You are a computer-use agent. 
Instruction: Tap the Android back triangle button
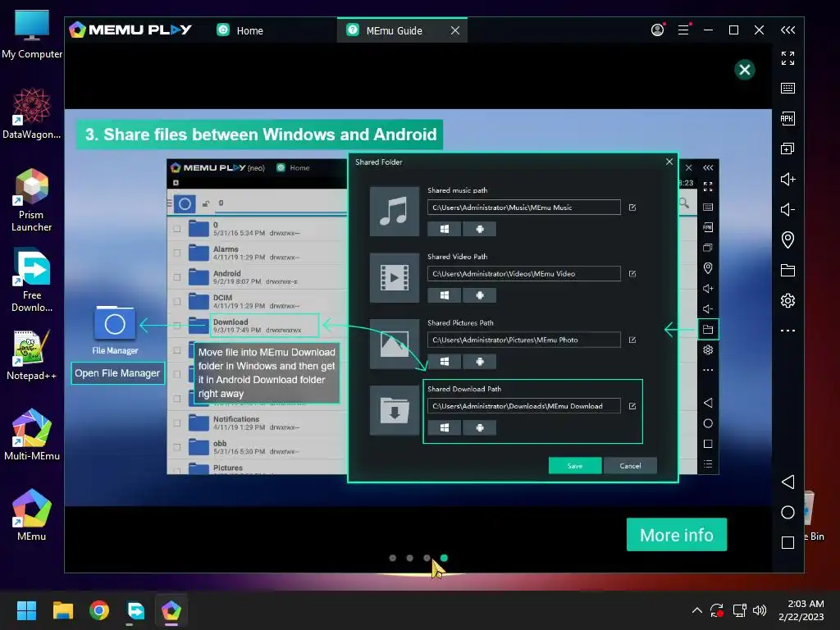[787, 482]
